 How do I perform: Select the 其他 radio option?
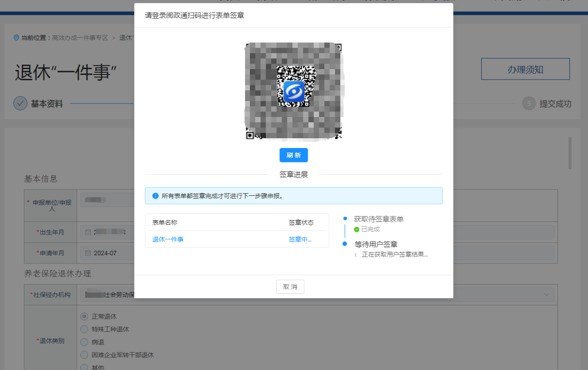(x=84, y=367)
